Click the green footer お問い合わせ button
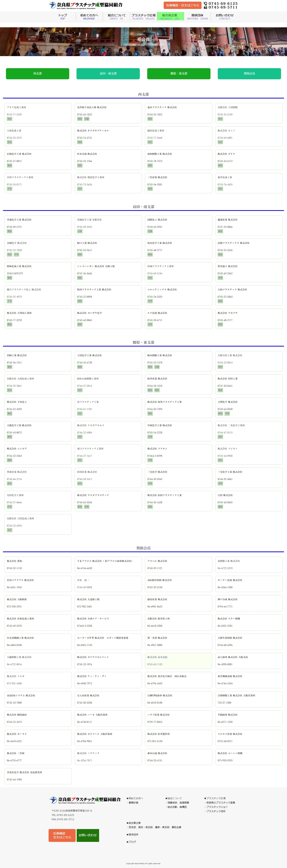Screen dimensions: 287x868 point(88,835)
